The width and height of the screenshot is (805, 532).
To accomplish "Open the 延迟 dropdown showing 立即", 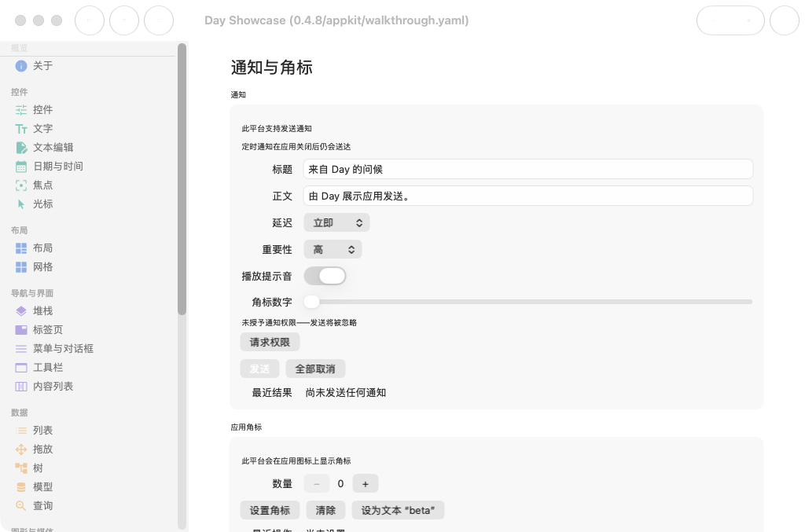I will pyautogui.click(x=336, y=222).
